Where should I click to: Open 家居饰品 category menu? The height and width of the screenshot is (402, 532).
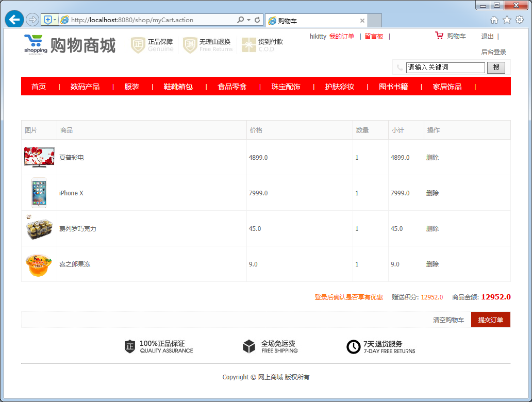[447, 87]
